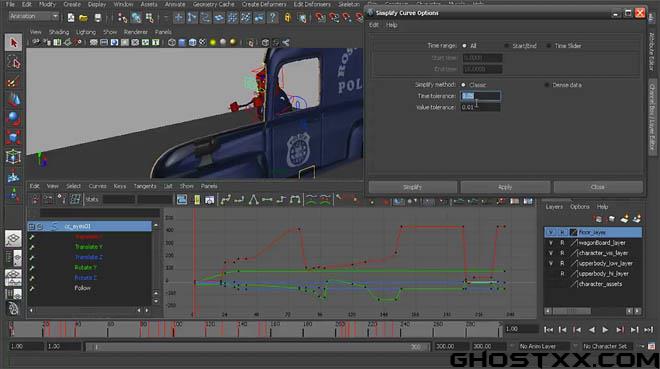This screenshot has width=660, height=369.
Task: Click the range slider bar below timeline
Action: click(258, 347)
